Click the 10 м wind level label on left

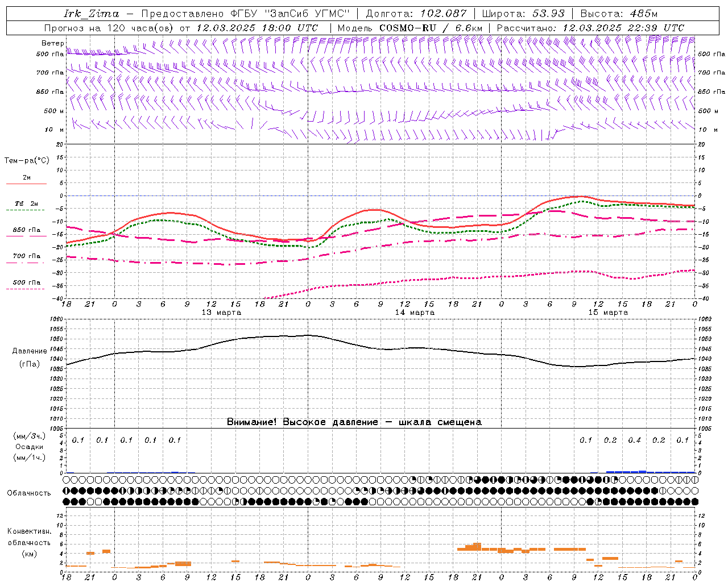pyautogui.click(x=54, y=130)
